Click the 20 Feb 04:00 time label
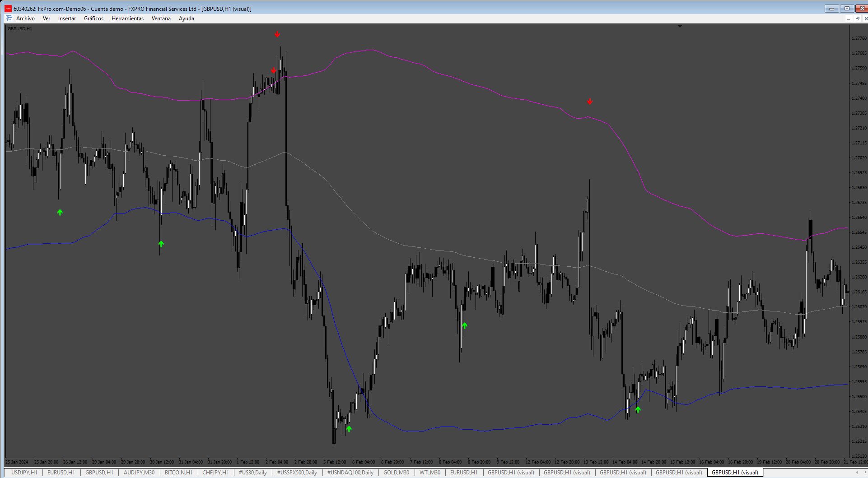Screen dimensions: 868x478 798,462
